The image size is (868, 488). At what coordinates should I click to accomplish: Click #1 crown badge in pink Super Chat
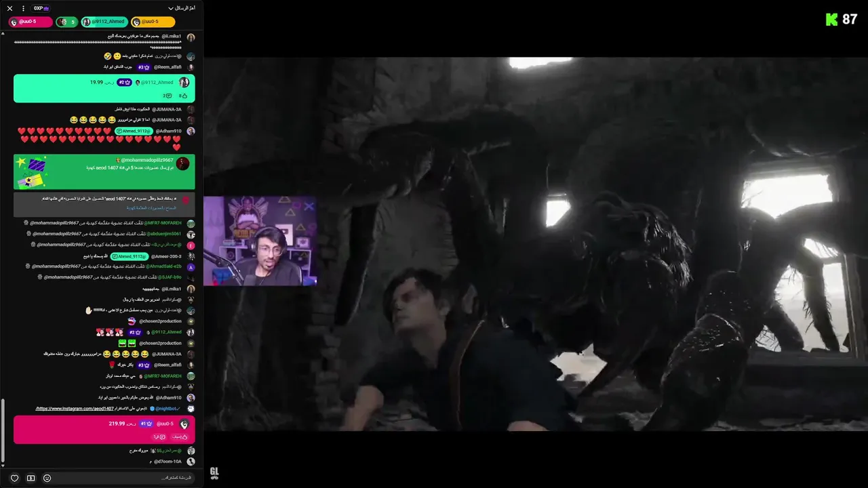(146, 424)
